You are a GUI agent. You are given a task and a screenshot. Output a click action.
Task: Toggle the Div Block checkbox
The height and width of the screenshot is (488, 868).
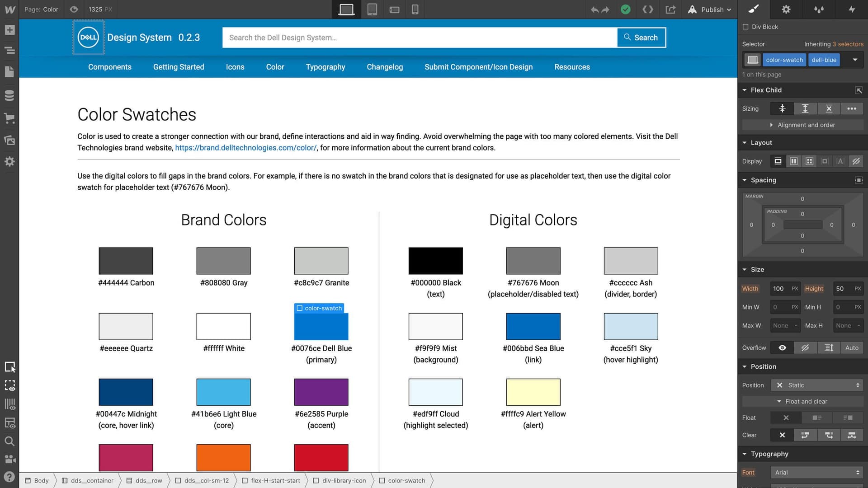pos(745,27)
